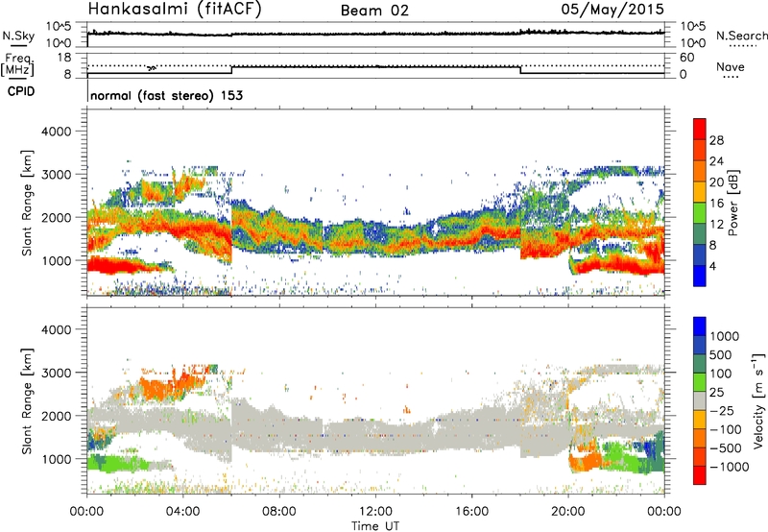This screenshot has height=532, width=768.
Task: Click the '3000' tick of velocity panel
Action: tap(56, 373)
